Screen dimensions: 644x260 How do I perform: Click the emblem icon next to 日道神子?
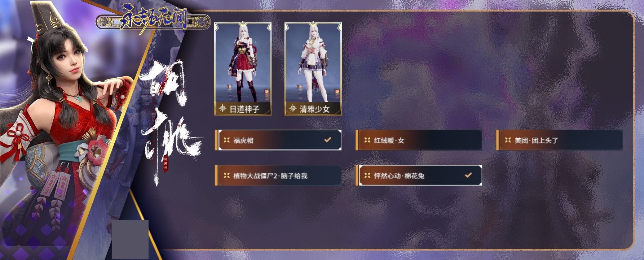(222, 108)
